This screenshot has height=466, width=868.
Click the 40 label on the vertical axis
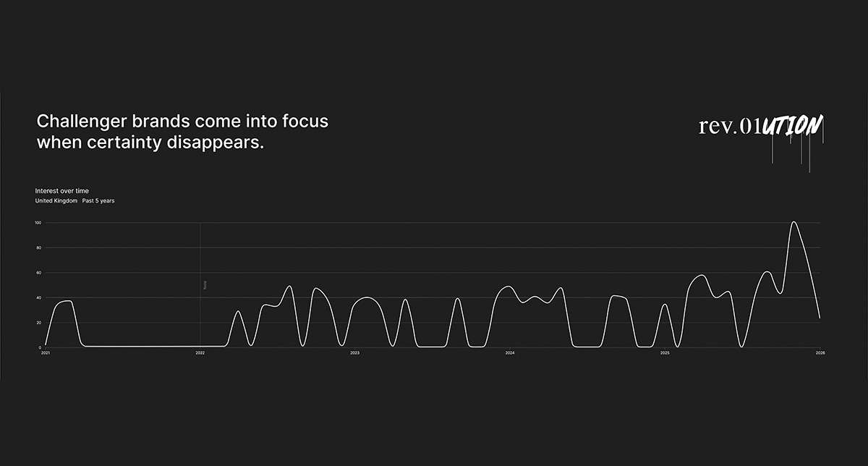tap(38, 297)
